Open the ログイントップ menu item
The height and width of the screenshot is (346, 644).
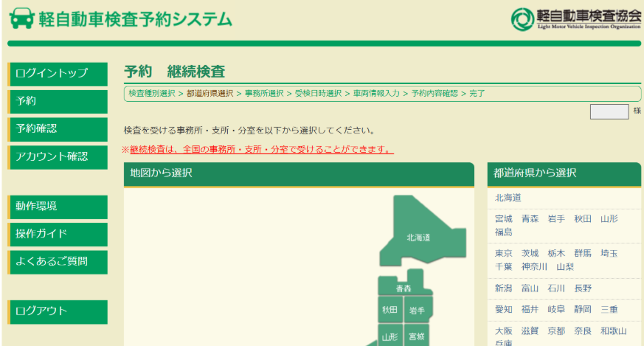coord(58,74)
